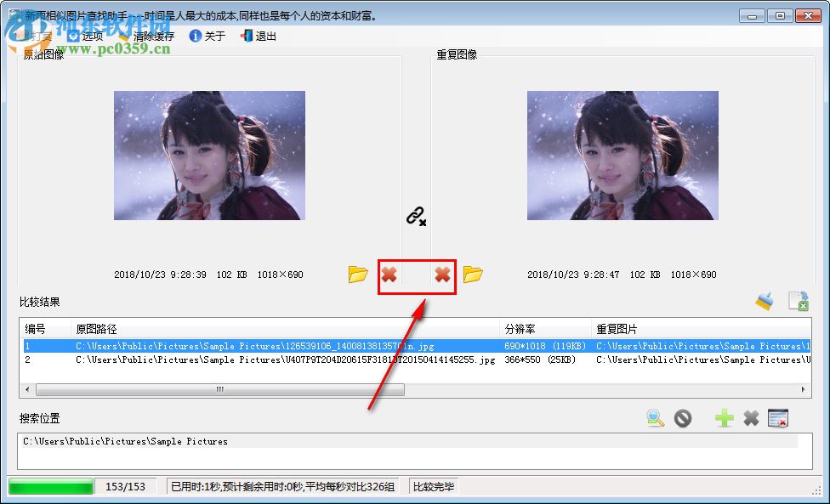Viewport: 830px width, 504px height.
Task: Exit the program with 退出
Action: coord(259,36)
